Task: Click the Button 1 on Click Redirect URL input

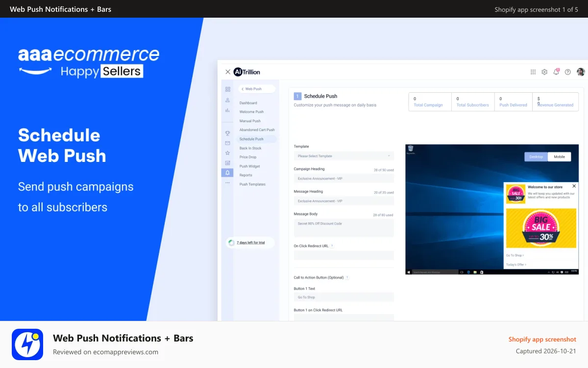Action: tap(344, 317)
